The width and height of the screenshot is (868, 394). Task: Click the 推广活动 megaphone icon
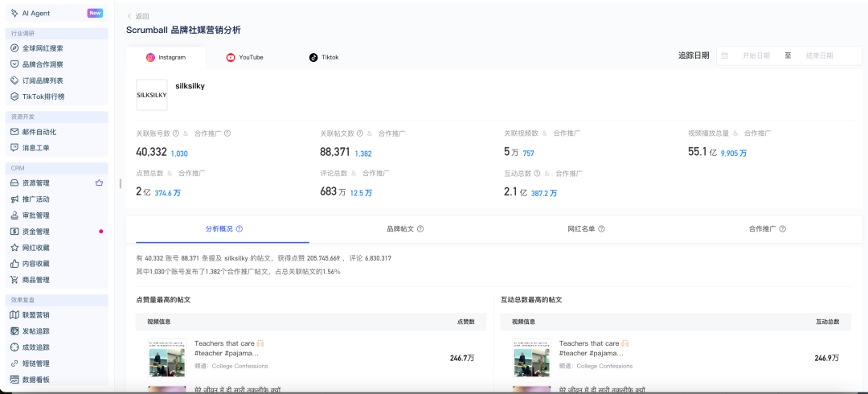point(15,199)
